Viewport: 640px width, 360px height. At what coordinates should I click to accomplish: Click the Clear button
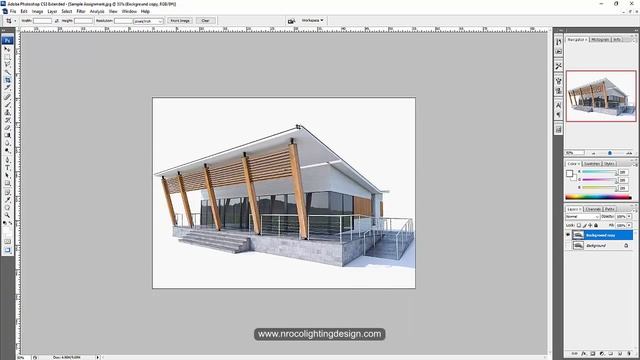[x=205, y=20]
